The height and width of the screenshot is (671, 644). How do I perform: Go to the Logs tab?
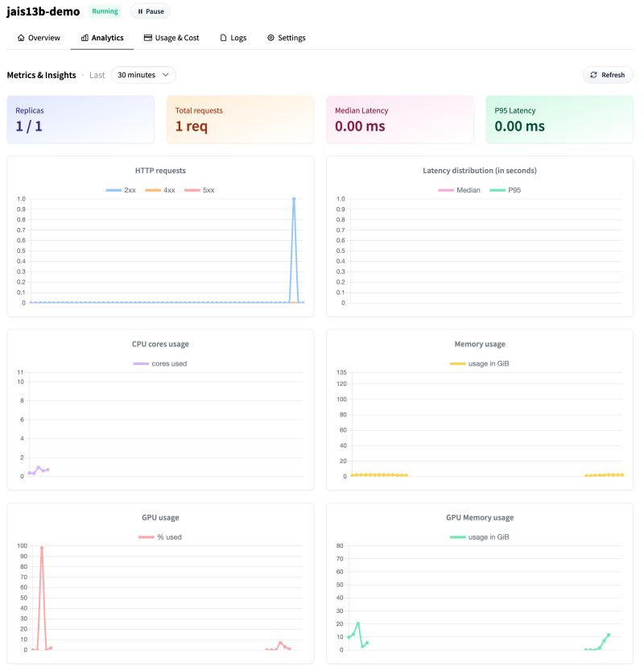233,38
